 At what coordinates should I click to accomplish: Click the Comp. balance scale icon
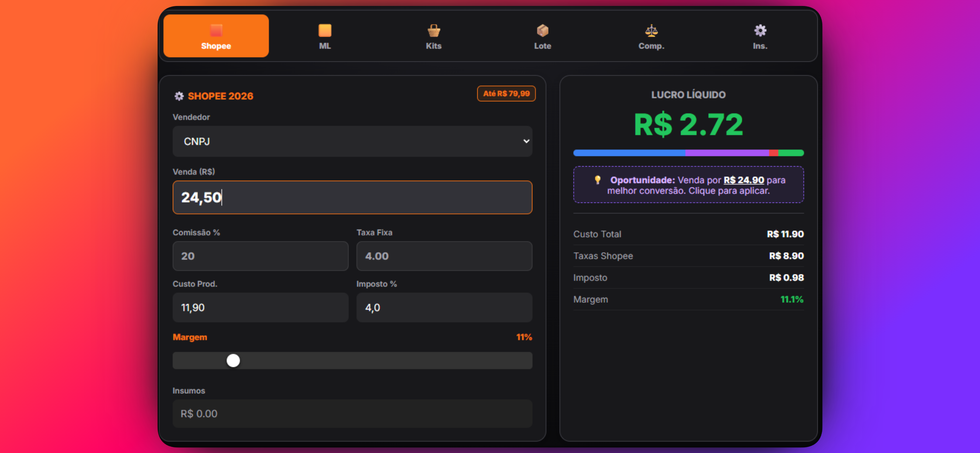click(x=651, y=30)
